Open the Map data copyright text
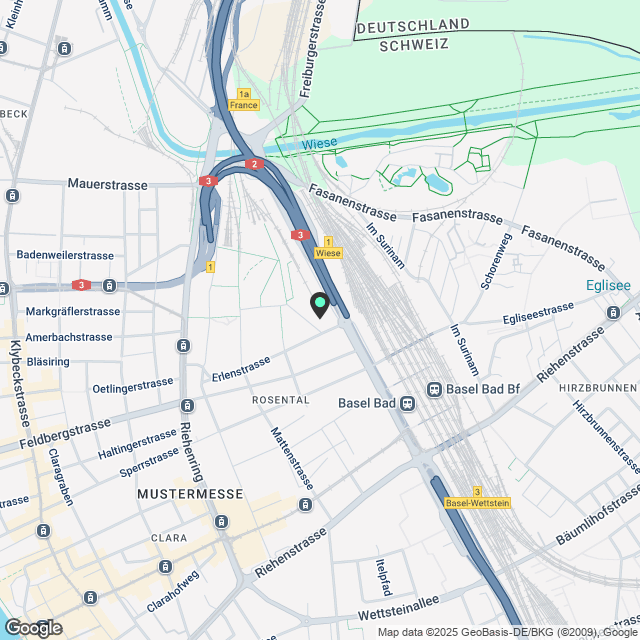 [x=509, y=633]
